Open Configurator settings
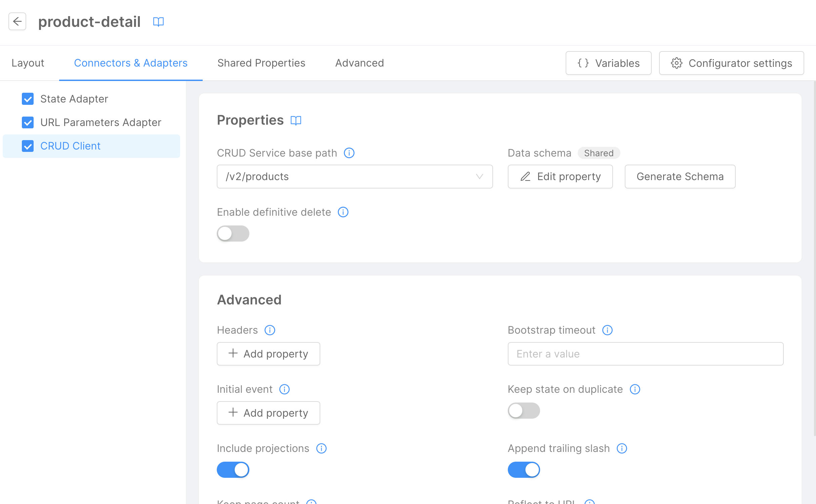The height and width of the screenshot is (504, 816). point(731,63)
